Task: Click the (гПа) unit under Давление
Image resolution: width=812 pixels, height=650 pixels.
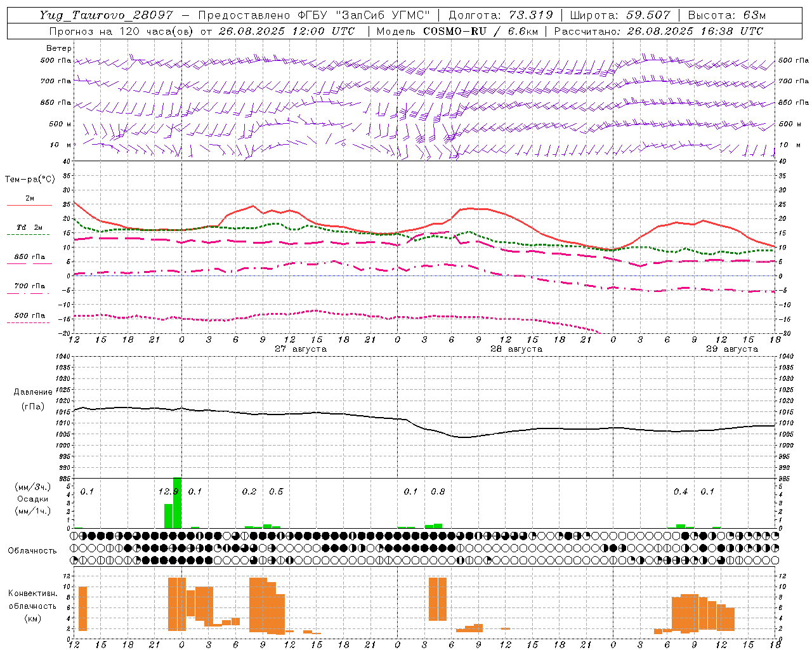Action: [x=33, y=406]
